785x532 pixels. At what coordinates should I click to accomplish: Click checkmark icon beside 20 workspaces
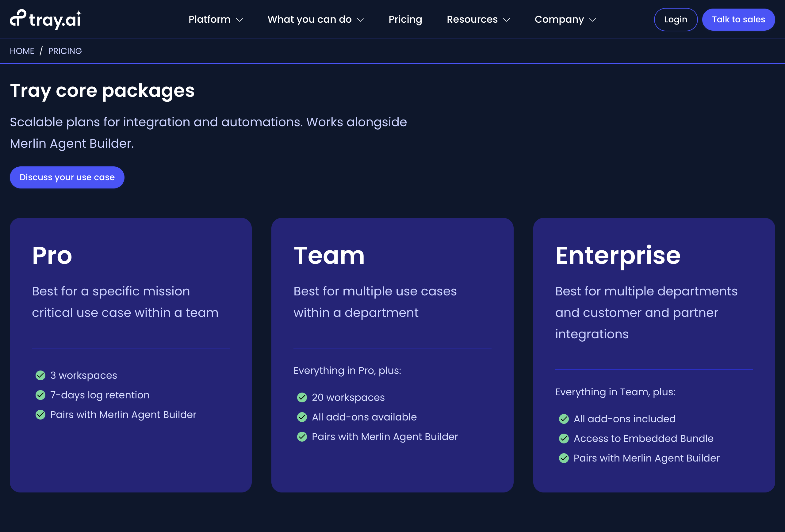(x=302, y=397)
